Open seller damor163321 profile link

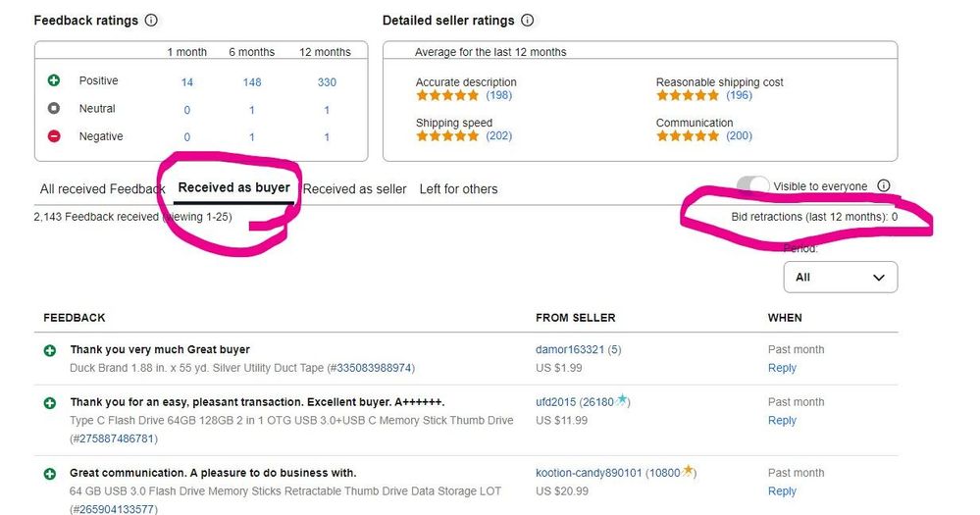click(x=569, y=349)
